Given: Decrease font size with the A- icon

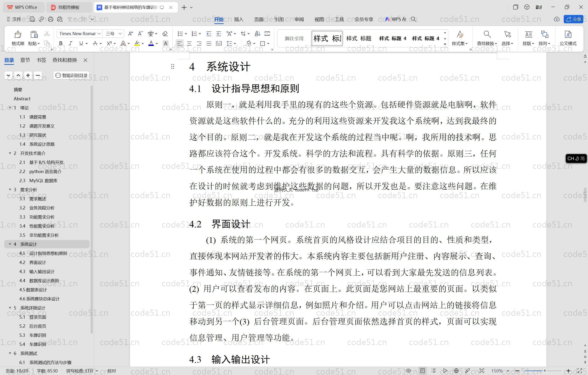Looking at the screenshot, I should click(x=140, y=34).
